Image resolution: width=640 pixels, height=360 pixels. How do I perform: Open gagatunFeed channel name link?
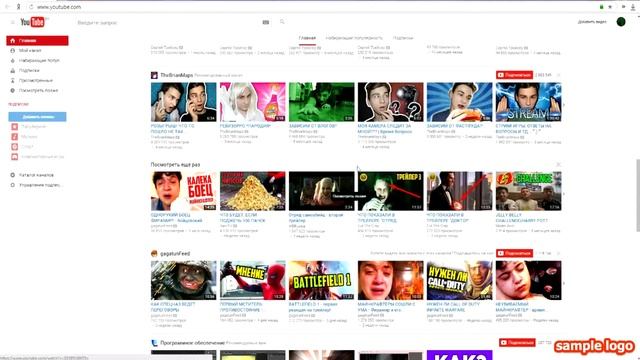(175, 253)
